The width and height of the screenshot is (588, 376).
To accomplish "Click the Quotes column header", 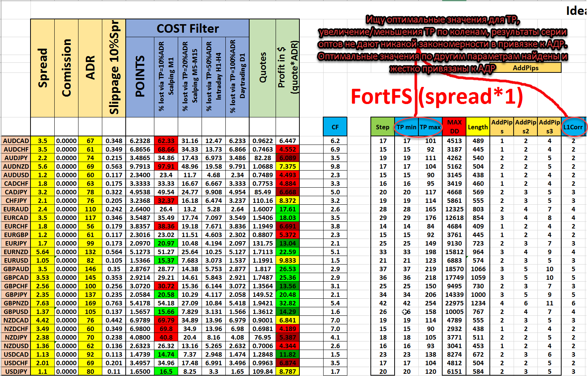I will (x=263, y=68).
